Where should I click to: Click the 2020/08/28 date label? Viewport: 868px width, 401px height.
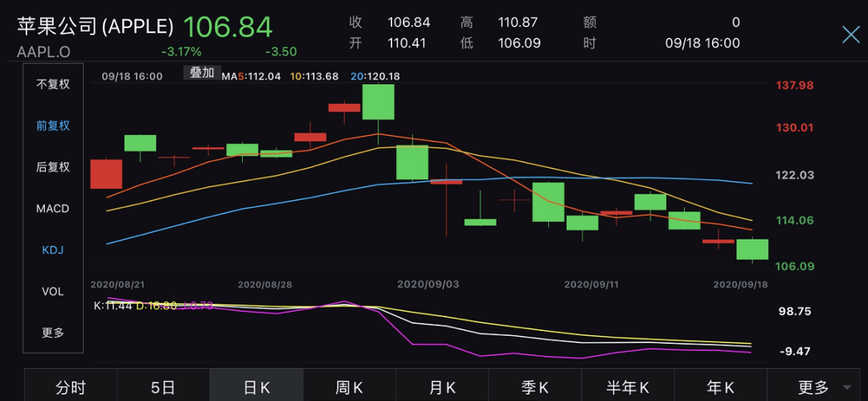point(265,284)
